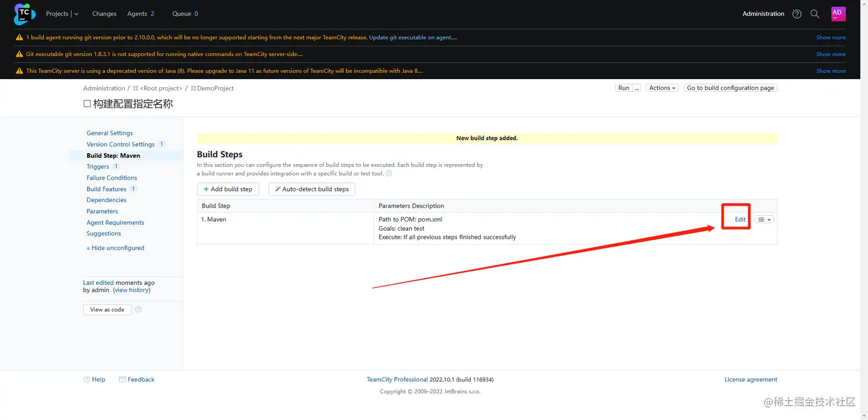This screenshot has height=420, width=868.
Task: Open Parameters in sidebar
Action: [x=102, y=211]
